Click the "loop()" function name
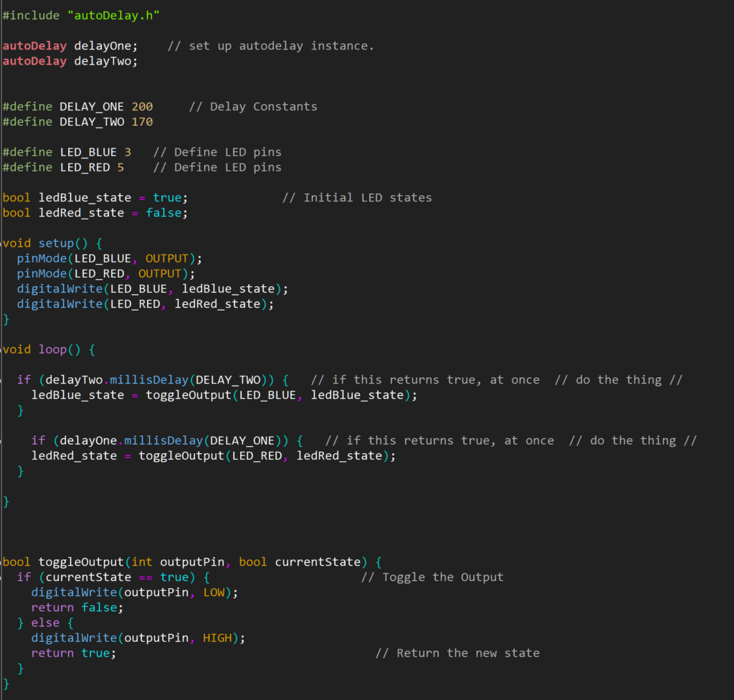 [x=59, y=349]
